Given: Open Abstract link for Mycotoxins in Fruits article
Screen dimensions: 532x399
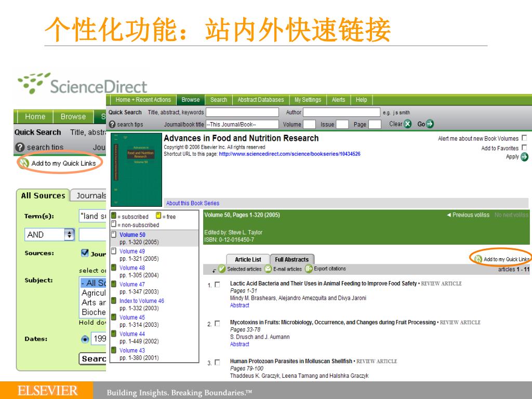Looking at the screenshot, I should pos(240,344).
